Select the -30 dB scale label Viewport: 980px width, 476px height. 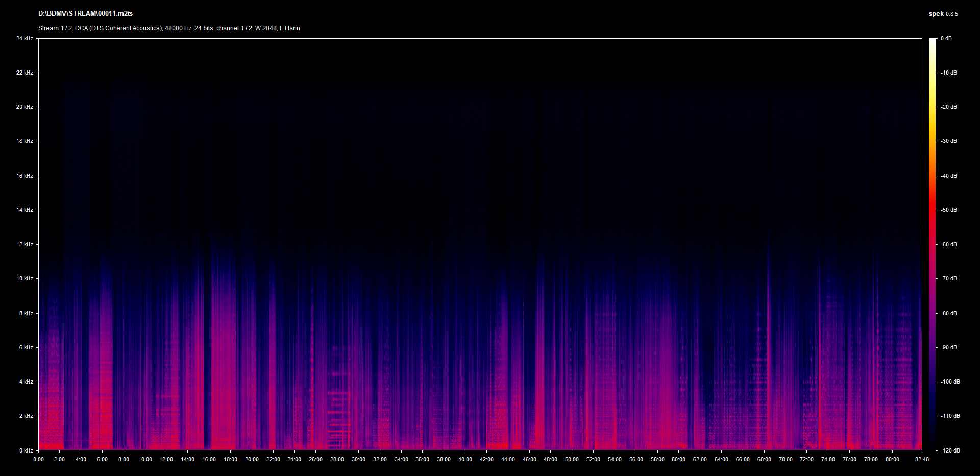948,141
